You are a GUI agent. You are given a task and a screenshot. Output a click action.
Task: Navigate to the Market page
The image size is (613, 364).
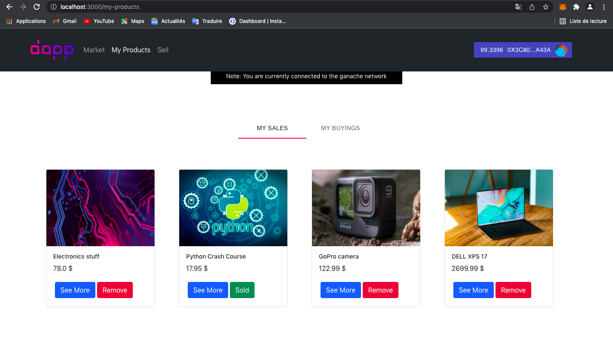pyautogui.click(x=94, y=50)
